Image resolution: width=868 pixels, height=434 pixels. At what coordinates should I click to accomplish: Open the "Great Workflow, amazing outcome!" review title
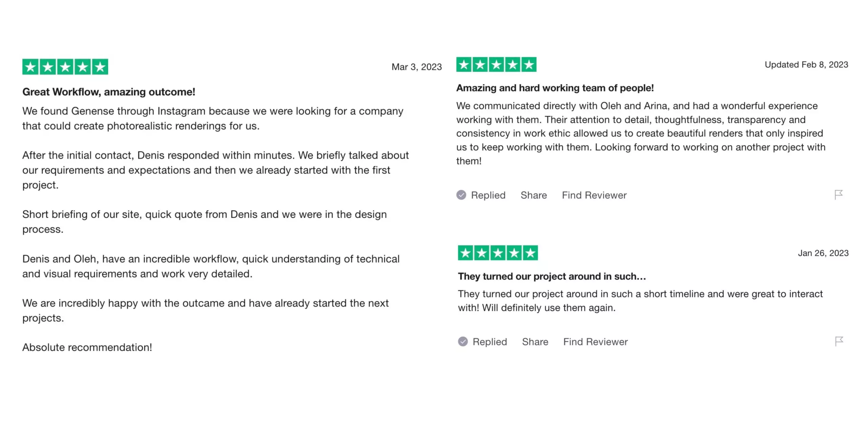[109, 92]
